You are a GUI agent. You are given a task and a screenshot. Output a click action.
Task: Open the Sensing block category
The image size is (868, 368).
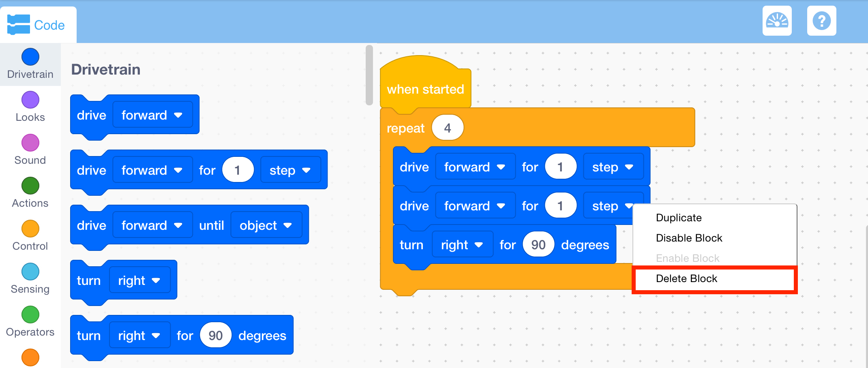click(x=30, y=272)
